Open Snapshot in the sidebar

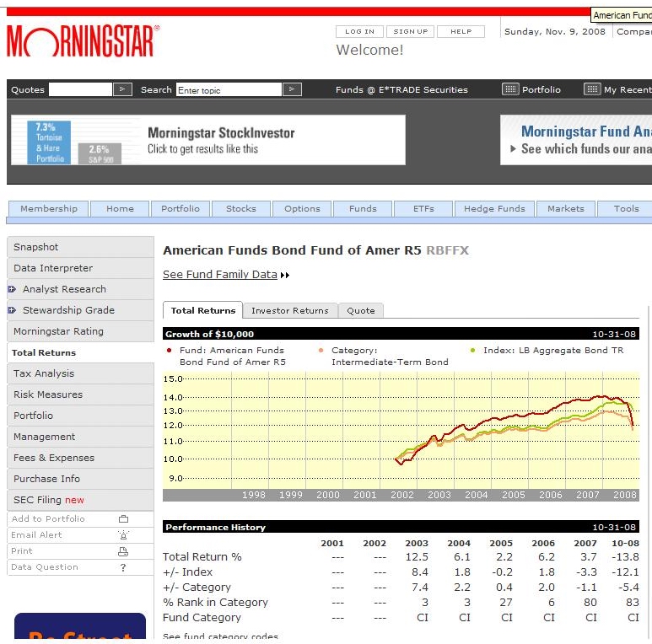[81, 247]
